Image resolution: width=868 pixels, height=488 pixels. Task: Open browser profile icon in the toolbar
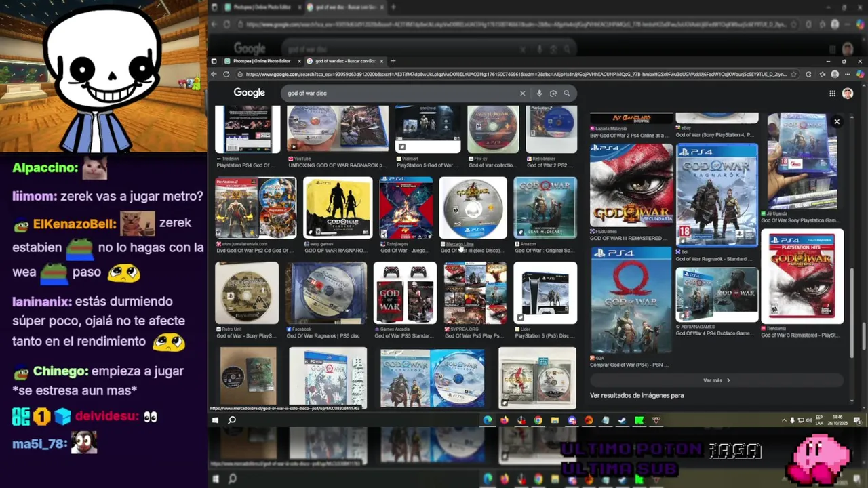[x=835, y=74]
